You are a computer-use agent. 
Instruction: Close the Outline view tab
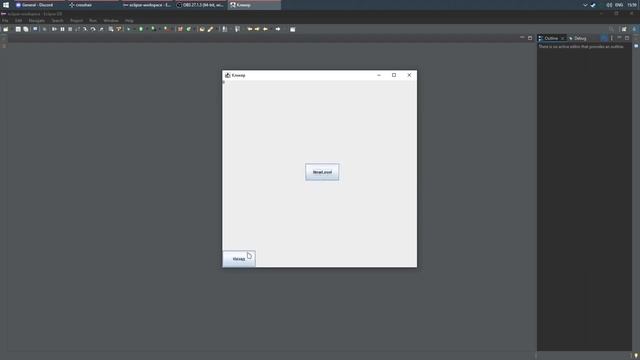pyautogui.click(x=562, y=38)
